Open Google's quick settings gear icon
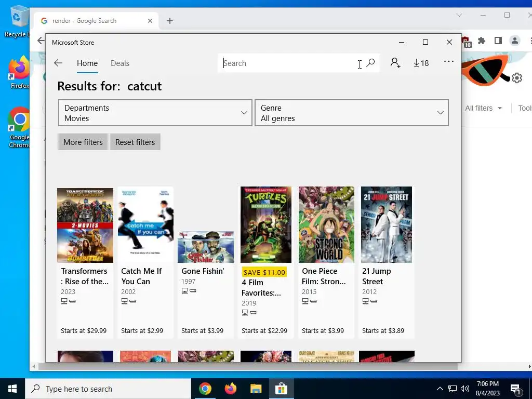532x399 pixels. pos(517,78)
